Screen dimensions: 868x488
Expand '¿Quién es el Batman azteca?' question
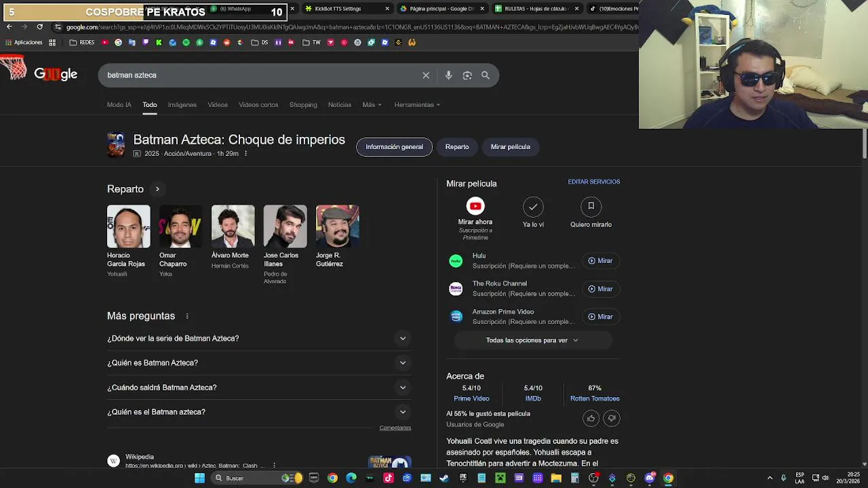(x=259, y=412)
